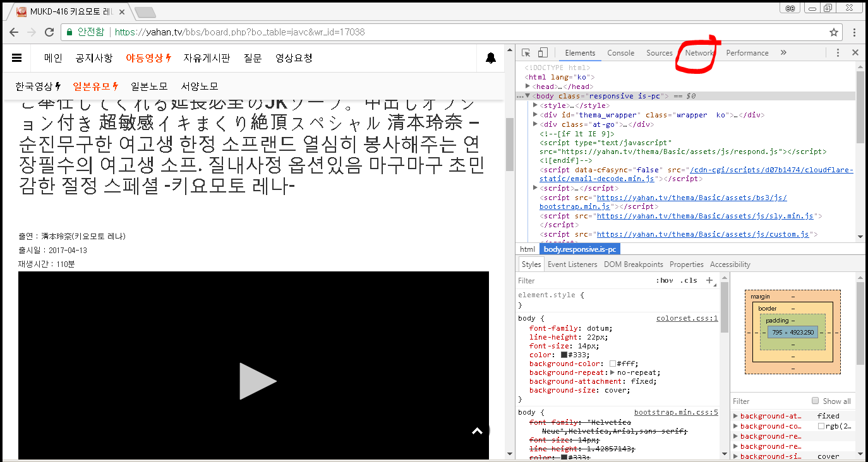Open the Performance tab
The height and width of the screenshot is (462, 868).
pyautogui.click(x=747, y=53)
